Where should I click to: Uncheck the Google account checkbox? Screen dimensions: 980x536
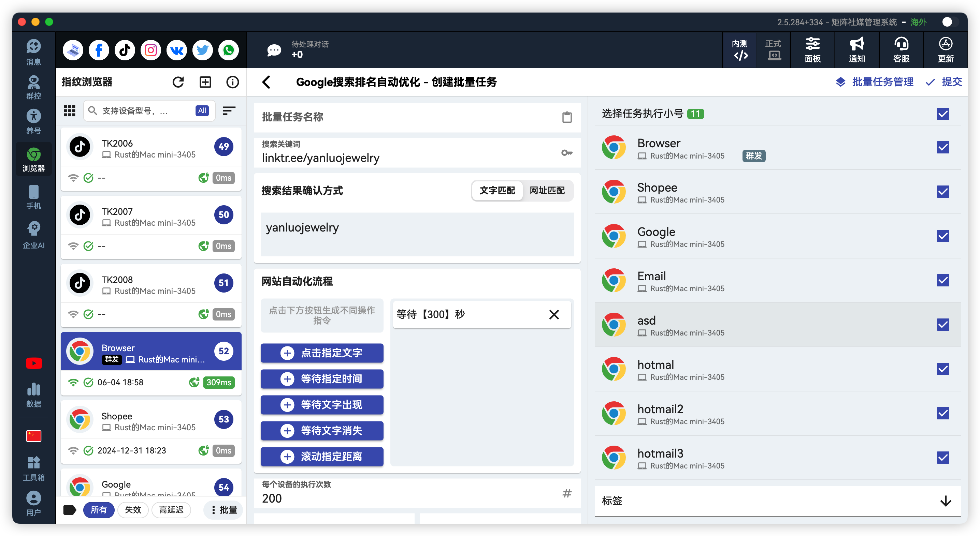coord(943,236)
